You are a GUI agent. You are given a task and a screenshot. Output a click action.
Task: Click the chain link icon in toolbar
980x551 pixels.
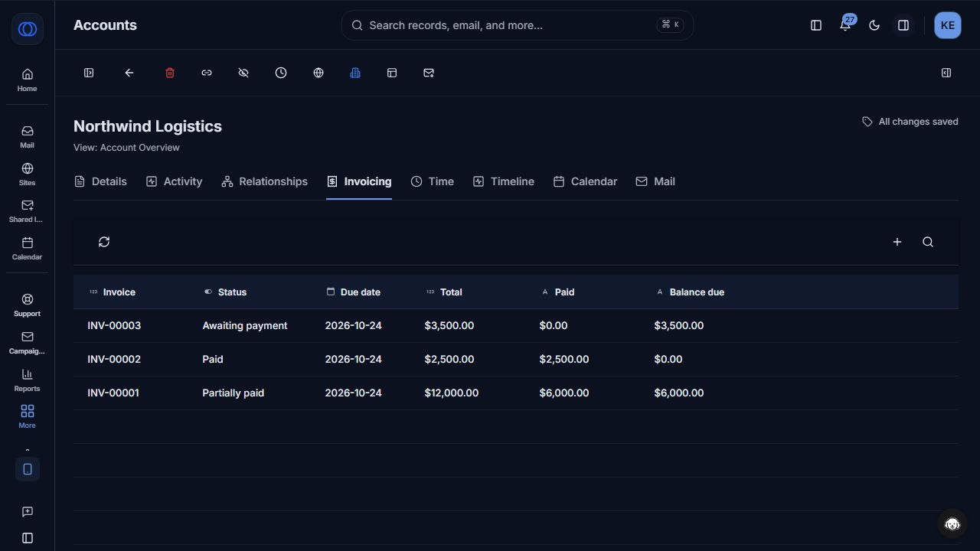coord(207,73)
